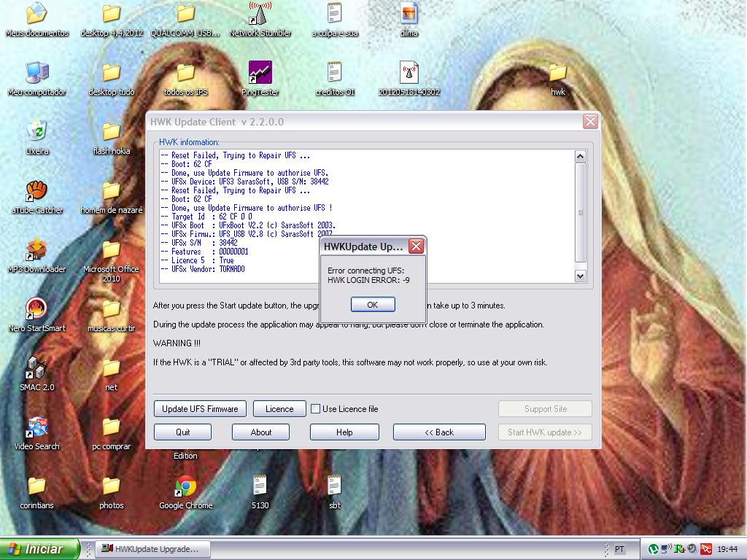This screenshot has height=560, width=747.
Task: Select the 'net' folder on the desktop
Action: tap(112, 374)
